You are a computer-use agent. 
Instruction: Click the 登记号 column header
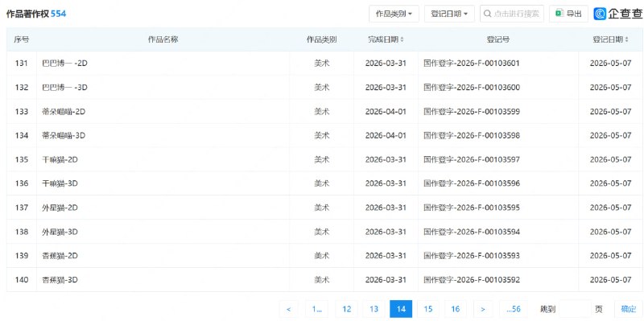[x=498, y=39]
